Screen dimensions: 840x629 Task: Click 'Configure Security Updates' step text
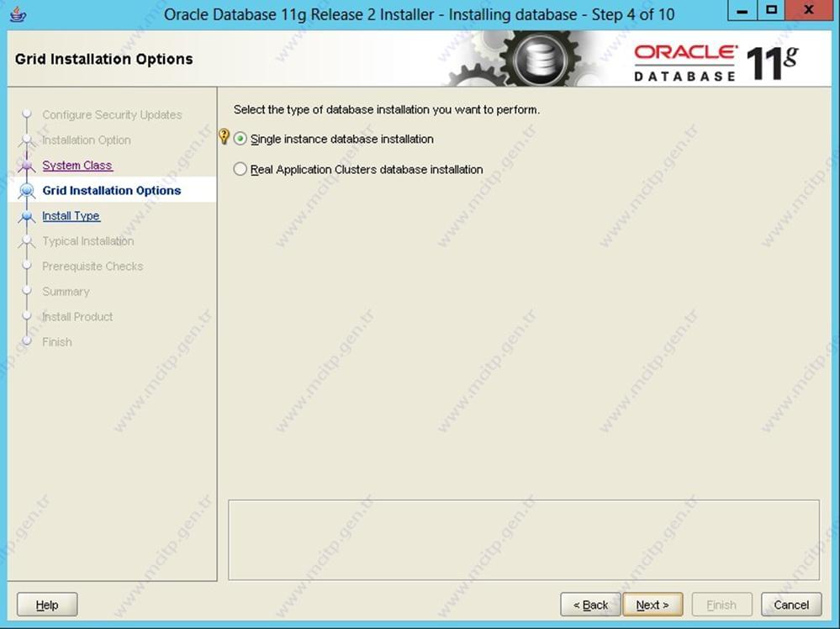coord(112,114)
